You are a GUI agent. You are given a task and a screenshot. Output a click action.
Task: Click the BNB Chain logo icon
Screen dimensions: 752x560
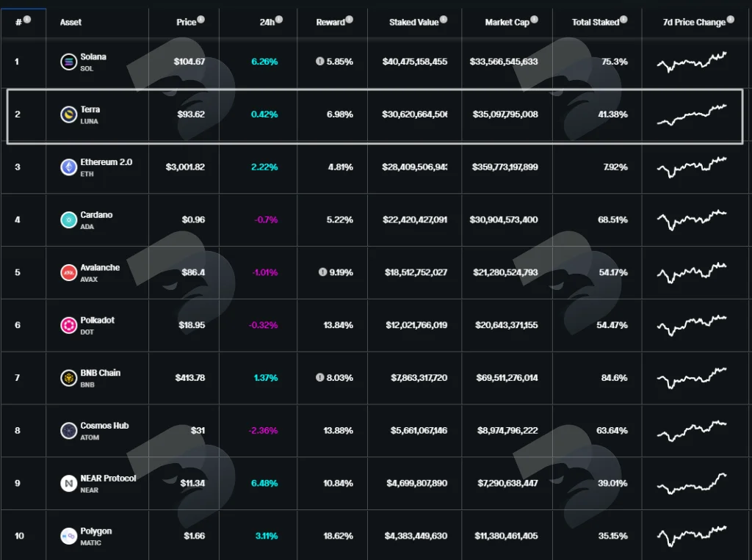click(68, 378)
